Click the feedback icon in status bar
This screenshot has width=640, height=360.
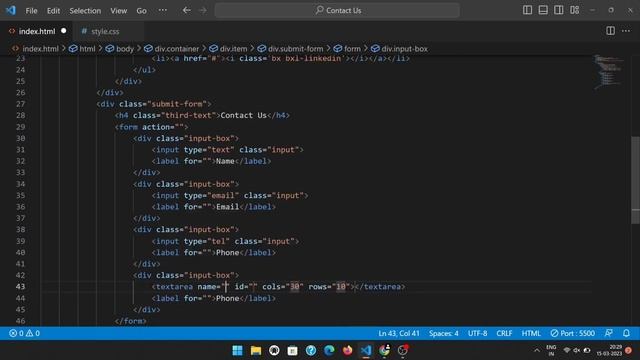[x=609, y=333]
